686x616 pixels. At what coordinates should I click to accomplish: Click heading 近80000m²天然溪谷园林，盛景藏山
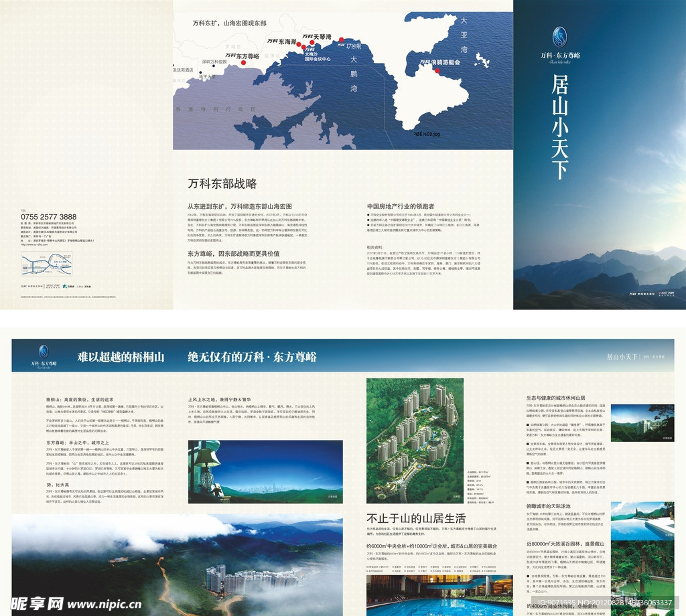[x=565, y=544]
